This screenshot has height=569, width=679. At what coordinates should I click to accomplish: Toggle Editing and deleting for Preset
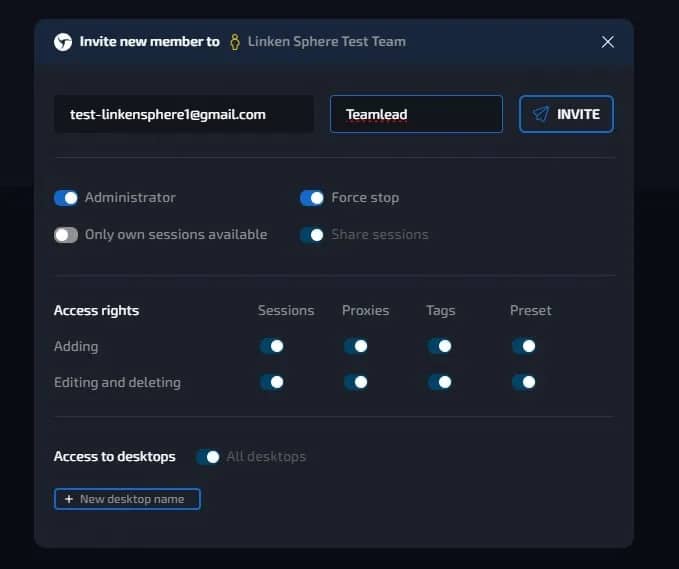click(x=524, y=382)
